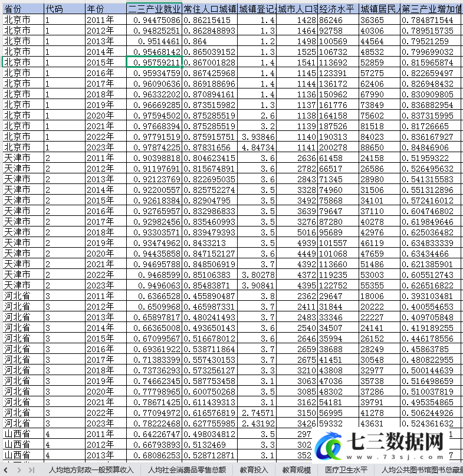
Task: Click the cell value 5016
Action: [x=297, y=232]
